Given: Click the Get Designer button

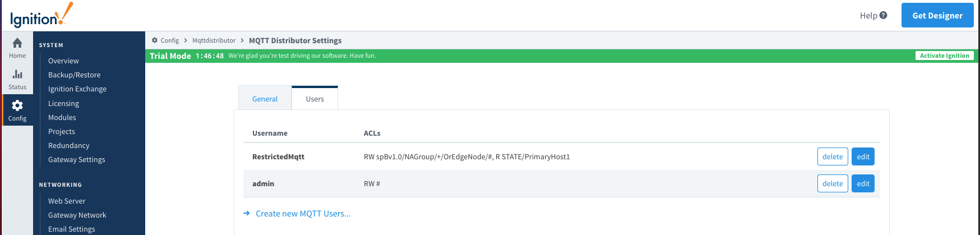Looking at the screenshot, I should 937,15.
